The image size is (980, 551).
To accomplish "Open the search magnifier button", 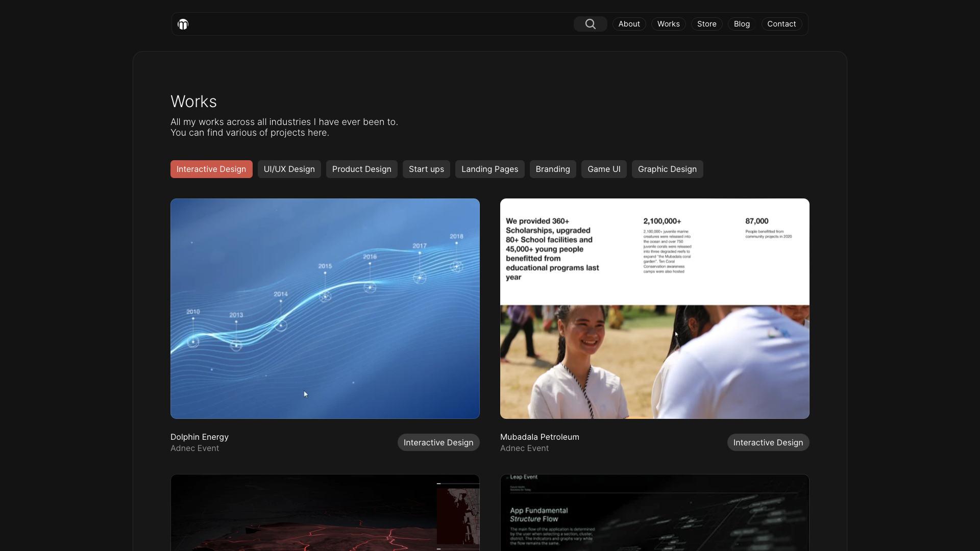I will tap(590, 24).
